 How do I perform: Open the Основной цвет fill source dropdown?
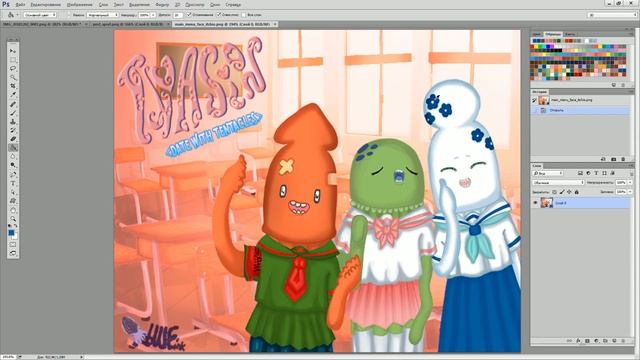(40, 15)
